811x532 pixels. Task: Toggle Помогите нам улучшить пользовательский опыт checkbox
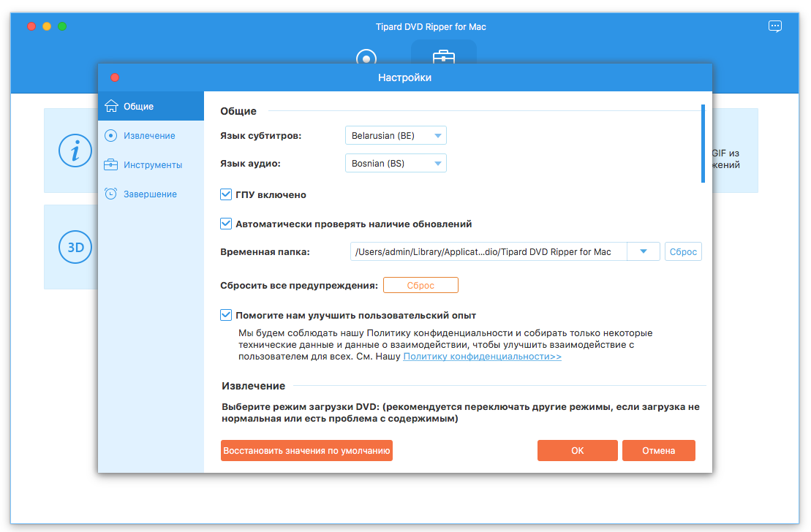pos(227,316)
